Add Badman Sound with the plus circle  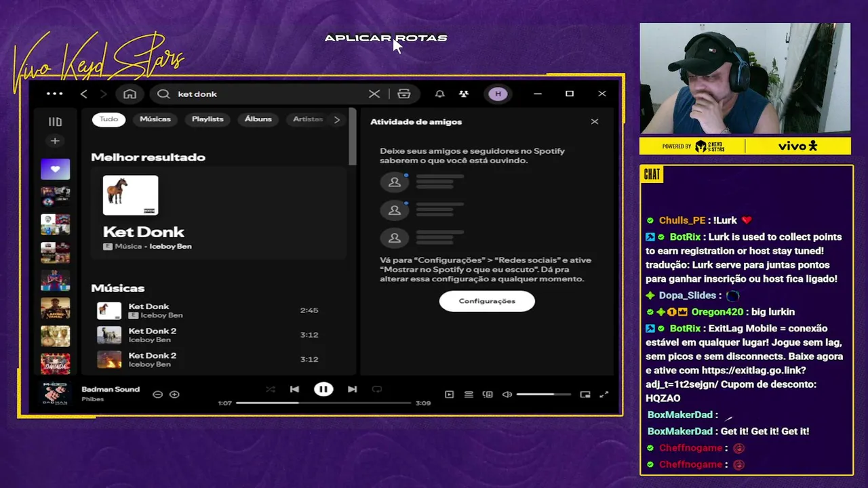tap(174, 394)
